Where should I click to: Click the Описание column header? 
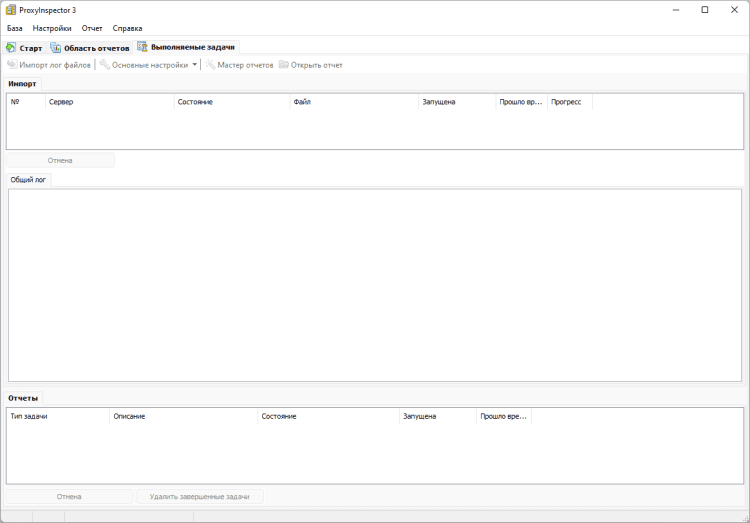[184, 416]
